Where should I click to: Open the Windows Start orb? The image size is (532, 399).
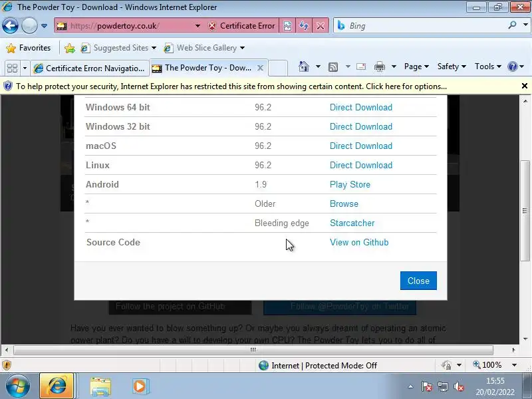tap(18, 386)
